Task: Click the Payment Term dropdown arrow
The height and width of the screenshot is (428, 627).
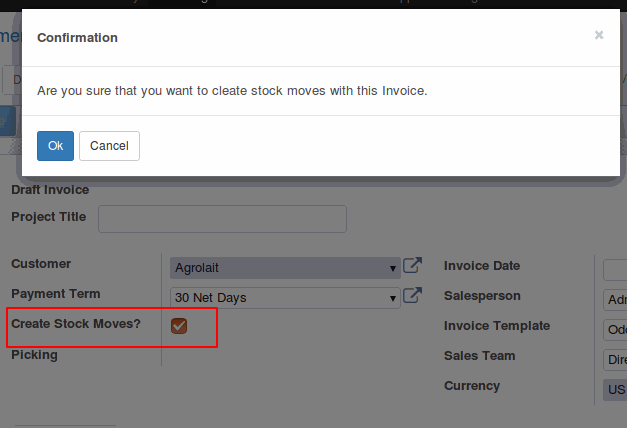Action: click(x=393, y=298)
